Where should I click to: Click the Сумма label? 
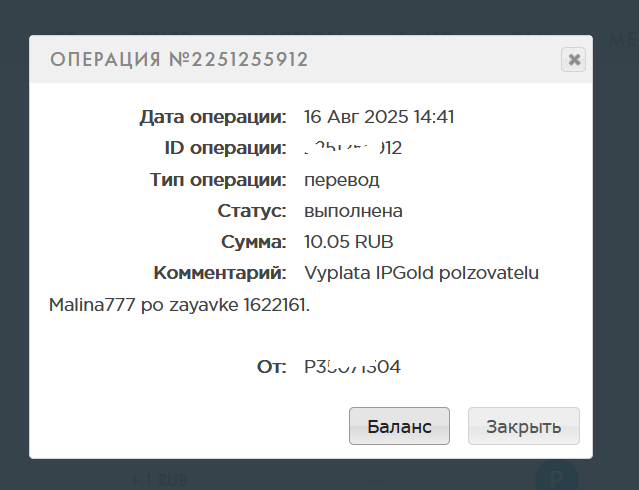[x=254, y=242]
